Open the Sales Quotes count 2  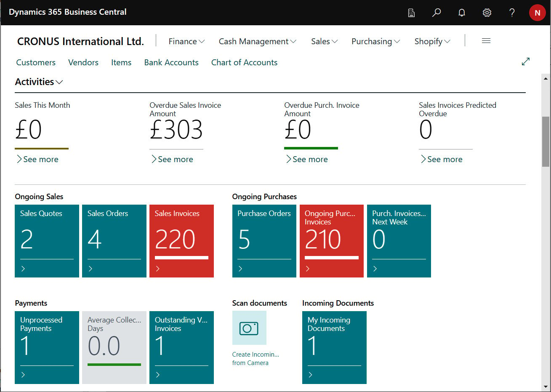point(27,239)
